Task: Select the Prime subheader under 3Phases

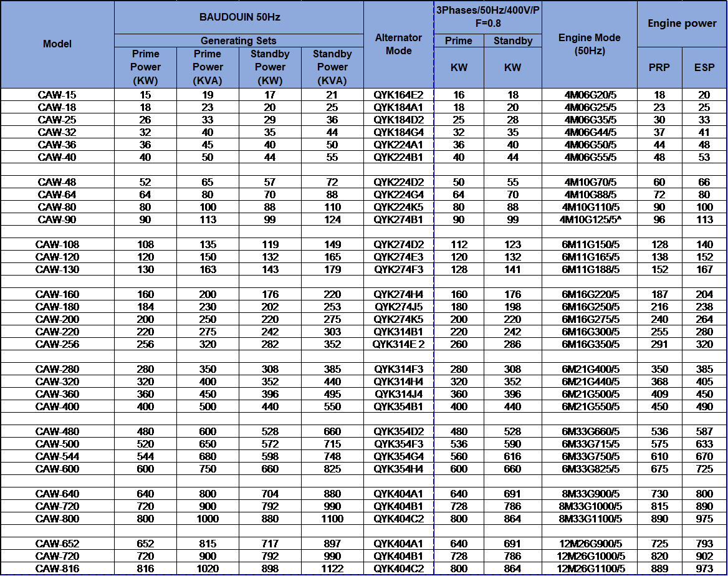Action: click(459, 41)
